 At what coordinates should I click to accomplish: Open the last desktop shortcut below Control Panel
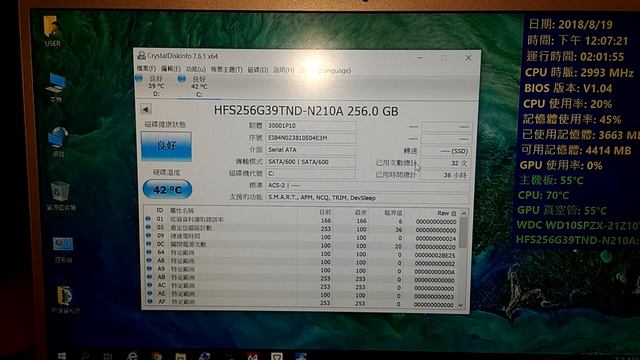65,300
